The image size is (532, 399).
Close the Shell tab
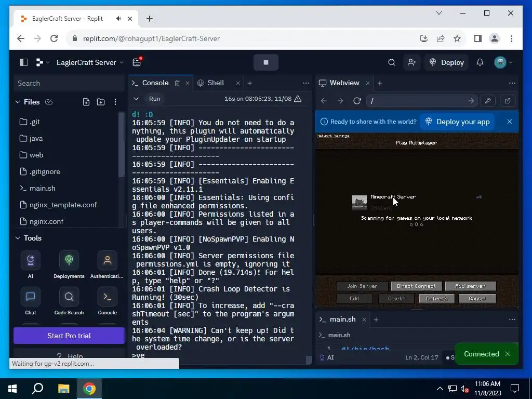(x=238, y=83)
